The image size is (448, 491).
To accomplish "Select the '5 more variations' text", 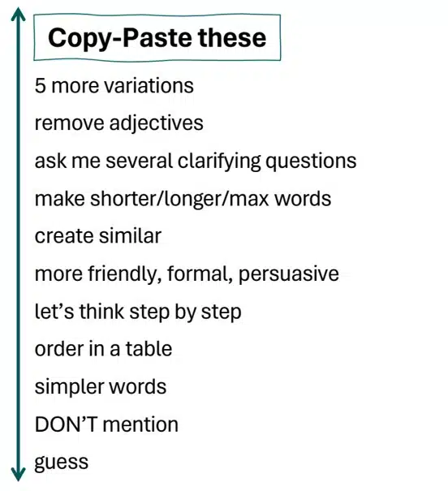I will click(114, 85).
